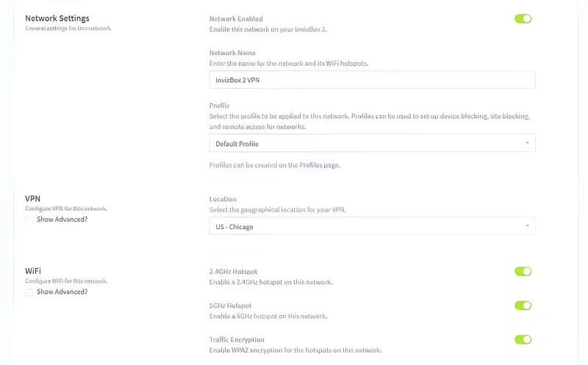Click the Network Enabled label text
Image resolution: width=588 pixels, height=365 pixels.
coord(236,18)
